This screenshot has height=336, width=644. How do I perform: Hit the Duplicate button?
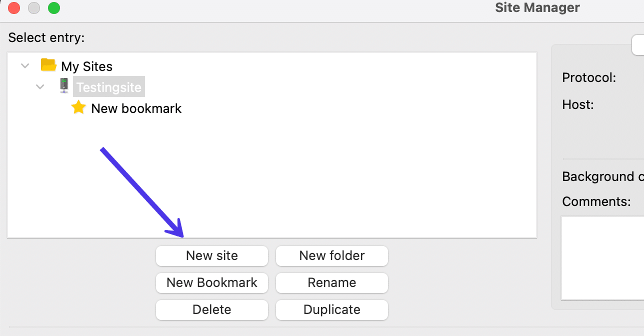pyautogui.click(x=332, y=310)
